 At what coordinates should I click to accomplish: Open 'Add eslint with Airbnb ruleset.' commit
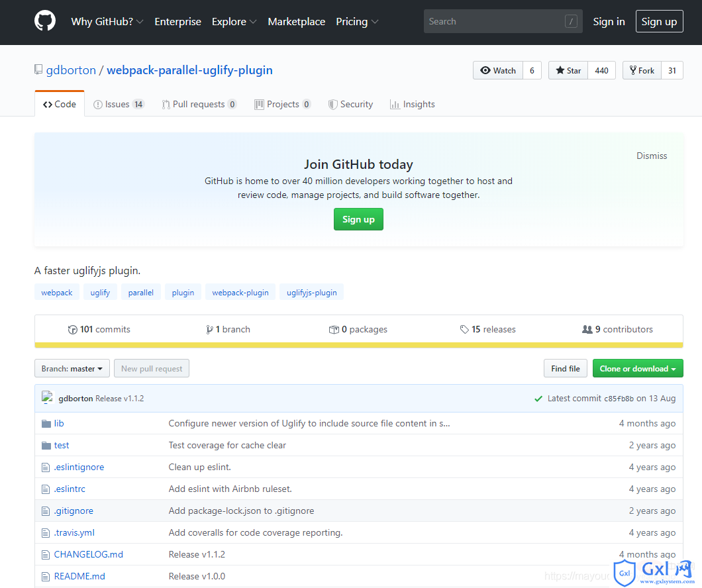point(230,489)
